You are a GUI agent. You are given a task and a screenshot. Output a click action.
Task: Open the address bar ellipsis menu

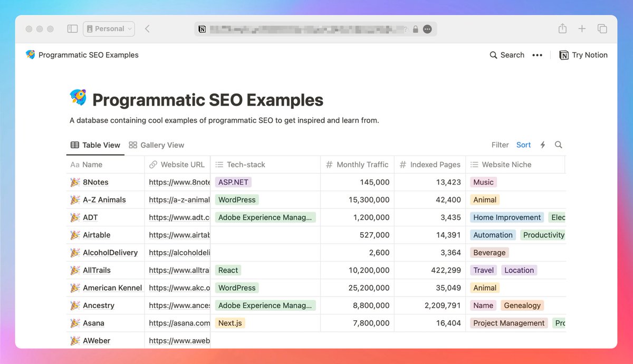tap(427, 29)
